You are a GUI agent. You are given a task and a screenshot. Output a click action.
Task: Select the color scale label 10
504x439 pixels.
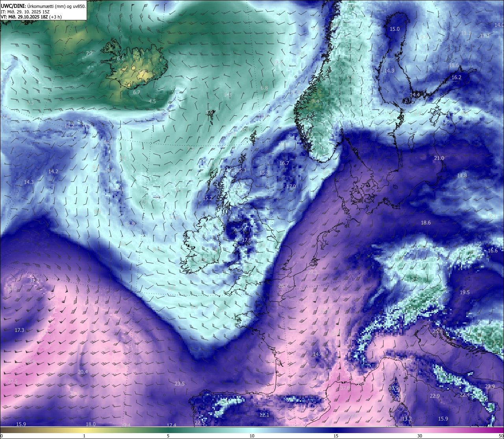(x=252, y=436)
